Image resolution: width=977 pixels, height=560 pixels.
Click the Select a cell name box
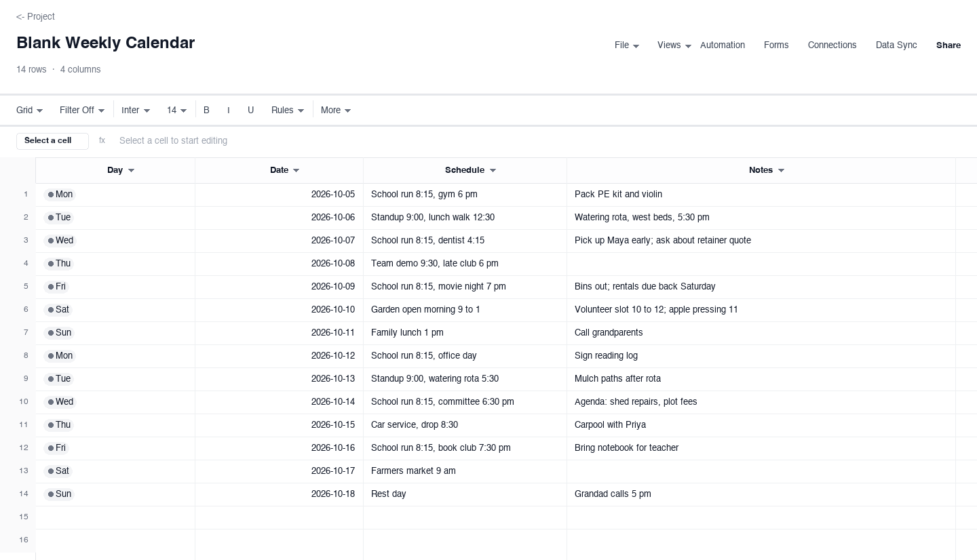pos(52,141)
